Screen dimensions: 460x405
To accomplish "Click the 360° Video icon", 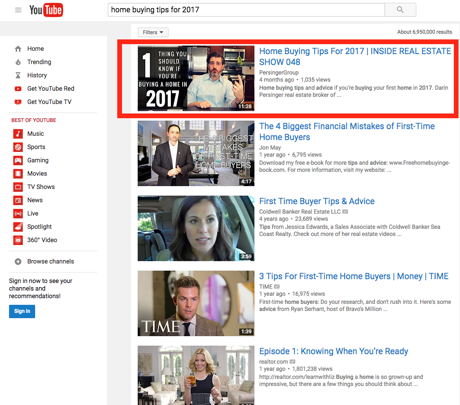I will [18, 240].
